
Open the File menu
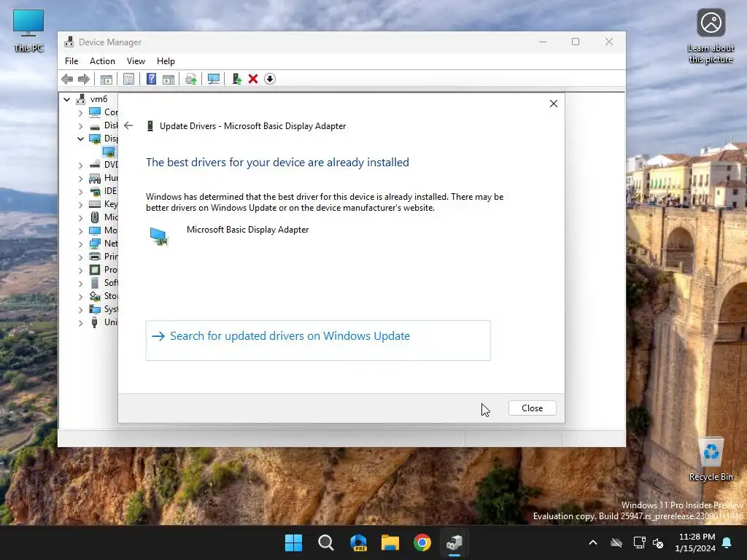71,61
